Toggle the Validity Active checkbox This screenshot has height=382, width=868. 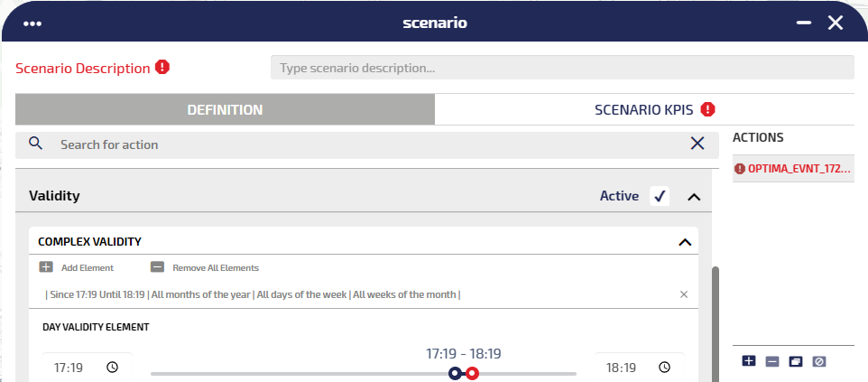pos(660,196)
